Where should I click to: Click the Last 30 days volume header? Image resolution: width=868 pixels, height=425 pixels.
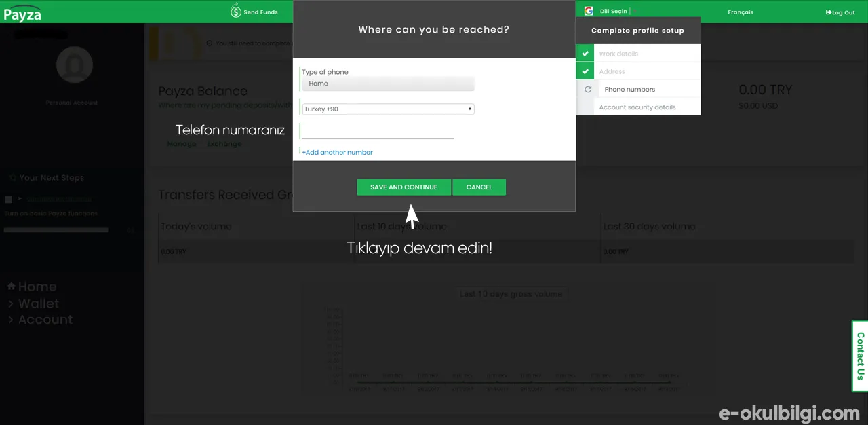click(649, 227)
